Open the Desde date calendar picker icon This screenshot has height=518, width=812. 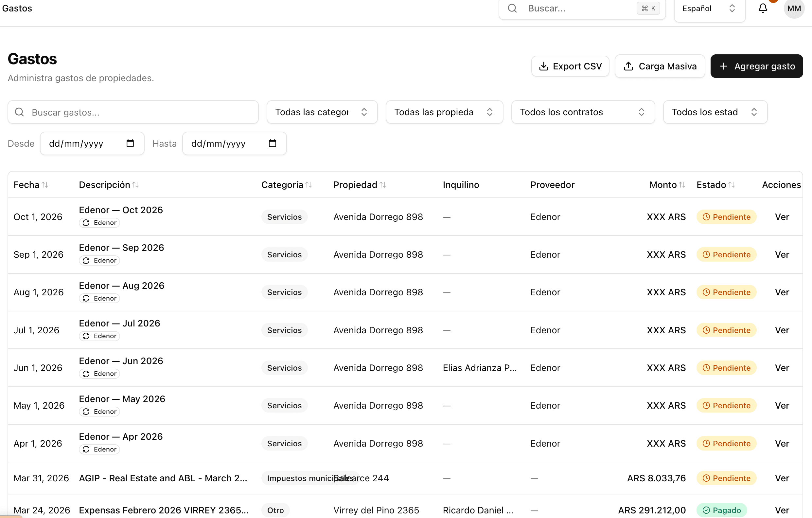point(130,143)
